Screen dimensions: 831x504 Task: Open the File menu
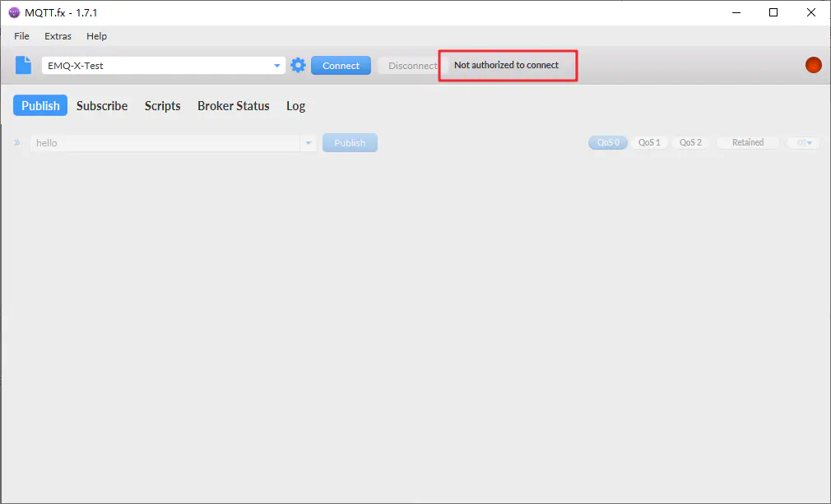pyautogui.click(x=21, y=36)
